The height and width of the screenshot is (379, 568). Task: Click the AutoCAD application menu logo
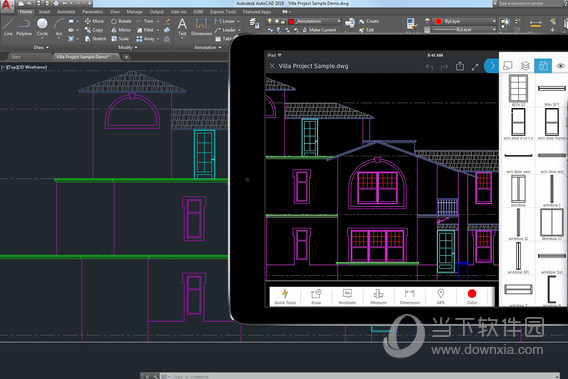click(6, 6)
